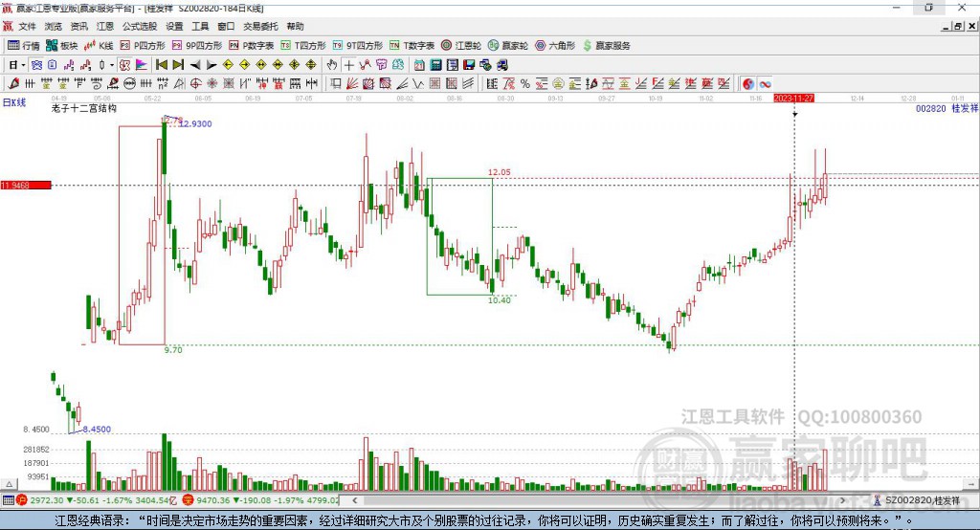Open the 9T四方形 tool
The image size is (980, 530).
[358, 46]
